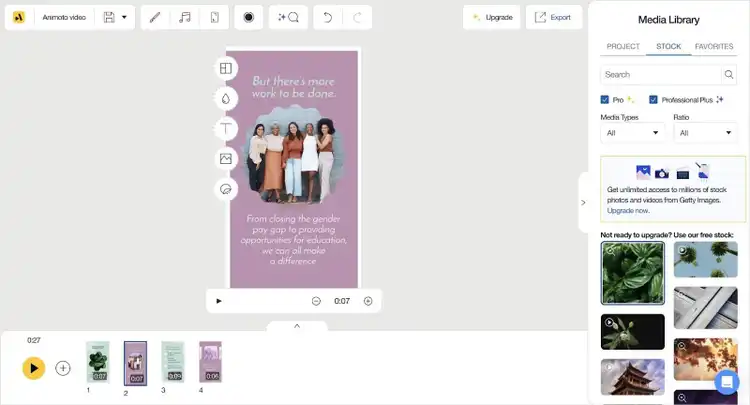Click the aspect ratio phone icon
The height and width of the screenshot is (405, 750).
pos(215,17)
